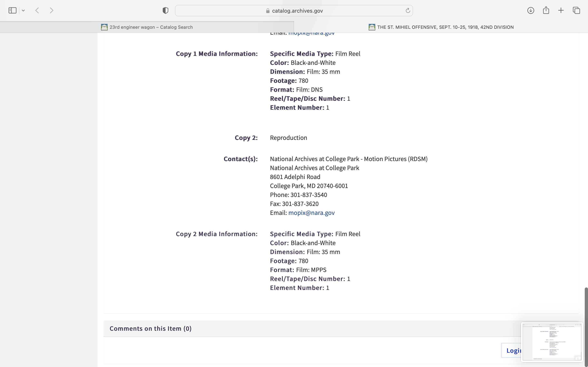Go back using the back arrow
Screen dimensions: 588x367
click(37, 10)
